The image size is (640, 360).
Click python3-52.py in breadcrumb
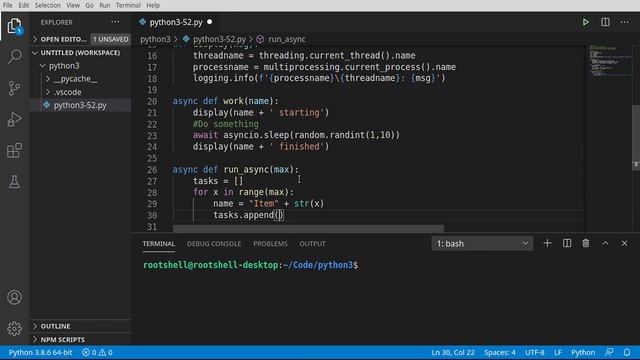click(x=219, y=39)
